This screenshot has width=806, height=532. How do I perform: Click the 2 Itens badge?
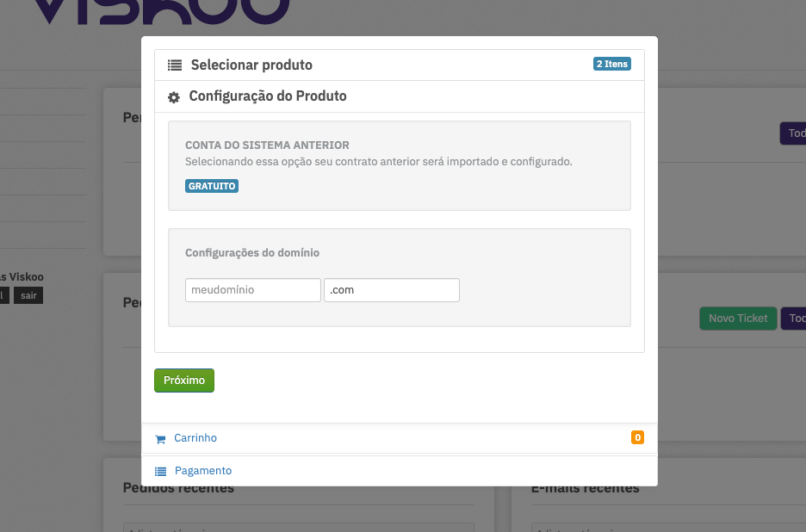tap(611, 64)
